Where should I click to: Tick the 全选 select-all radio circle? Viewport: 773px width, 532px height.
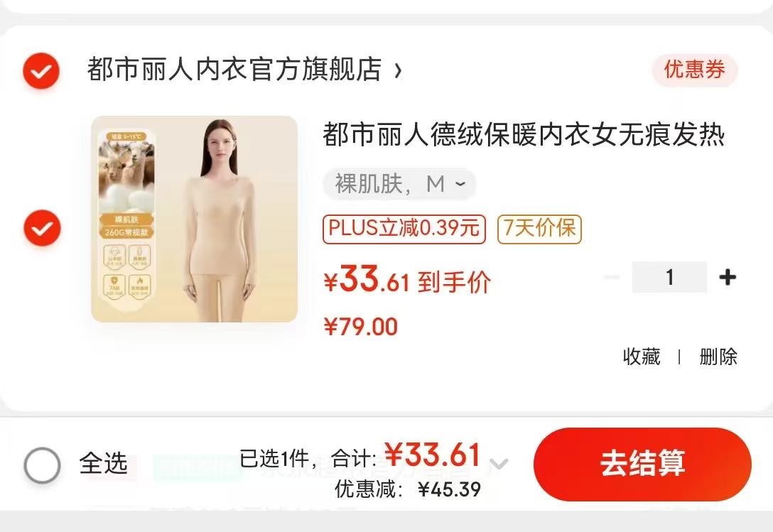pyautogui.click(x=43, y=465)
